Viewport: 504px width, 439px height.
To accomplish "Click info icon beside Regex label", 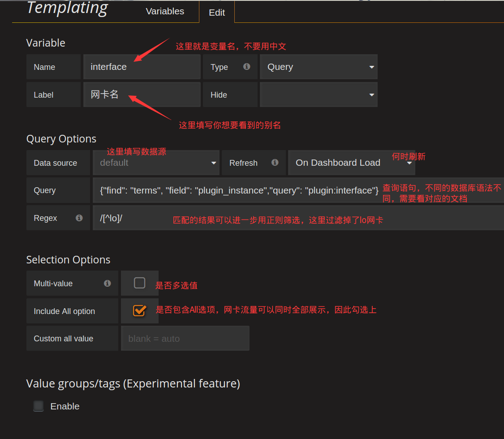I will pyautogui.click(x=79, y=218).
